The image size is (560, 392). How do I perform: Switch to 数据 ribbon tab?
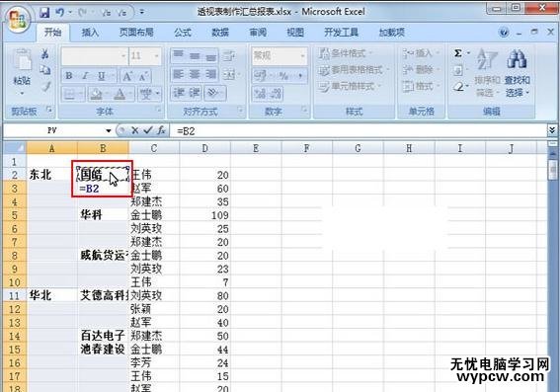coord(220,33)
